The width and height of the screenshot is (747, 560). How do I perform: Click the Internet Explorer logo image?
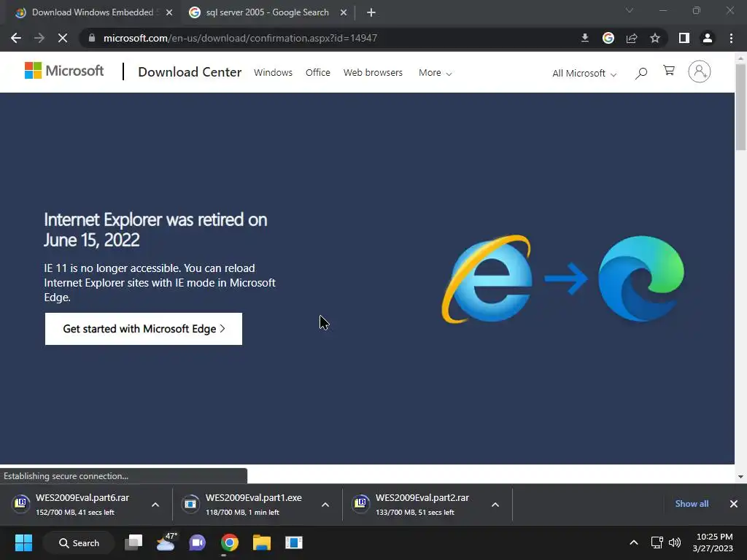[487, 279]
